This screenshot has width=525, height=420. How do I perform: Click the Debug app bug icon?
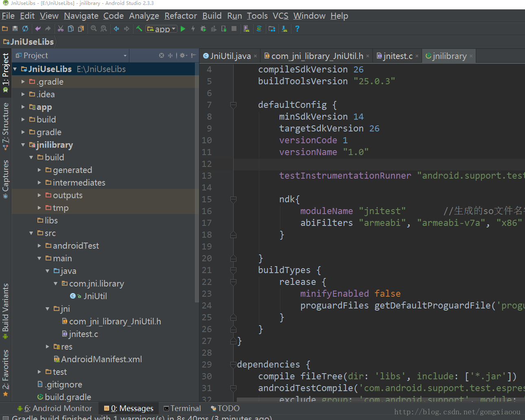click(203, 28)
